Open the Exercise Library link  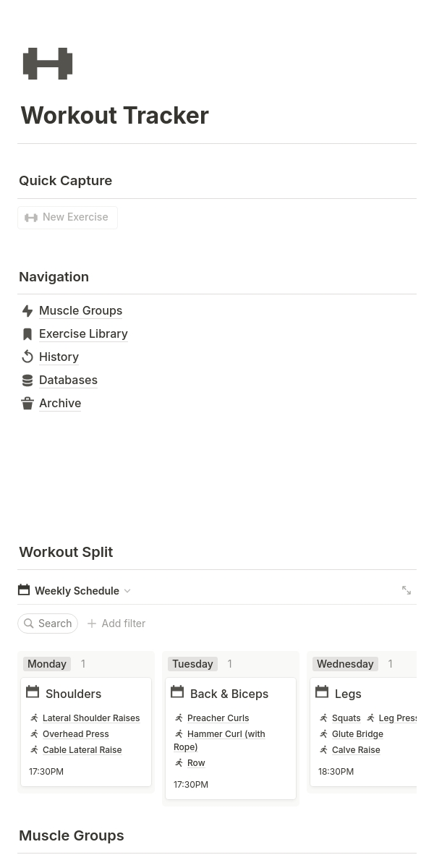[x=83, y=334]
